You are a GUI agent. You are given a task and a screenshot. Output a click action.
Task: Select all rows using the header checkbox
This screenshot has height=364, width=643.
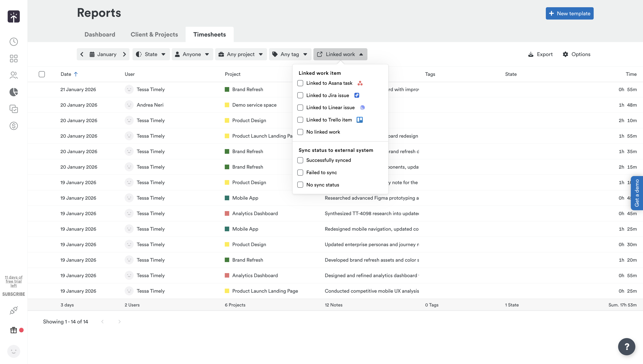click(x=42, y=74)
